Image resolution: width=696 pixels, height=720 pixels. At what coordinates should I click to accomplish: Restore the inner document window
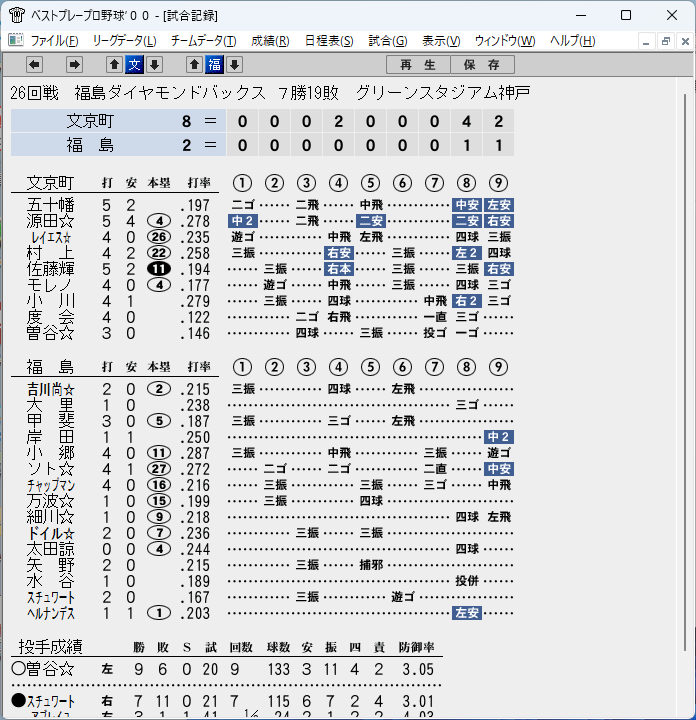[665, 42]
